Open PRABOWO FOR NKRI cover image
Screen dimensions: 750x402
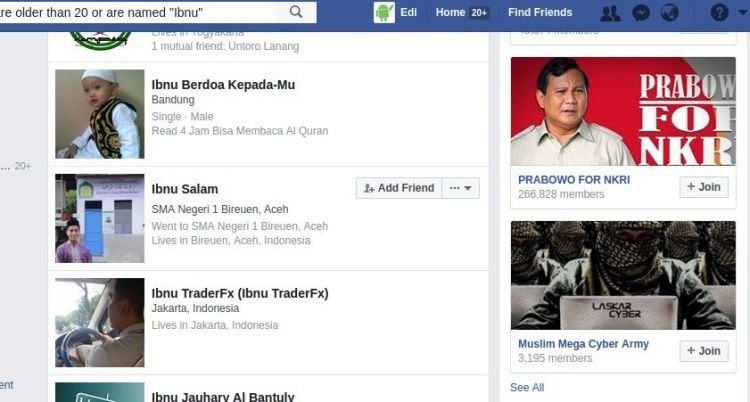(623, 112)
